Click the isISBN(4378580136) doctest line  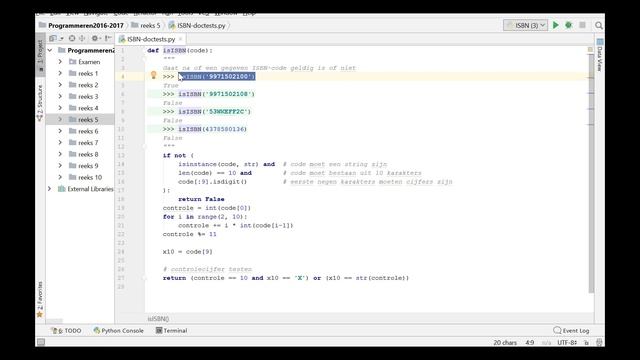point(212,129)
